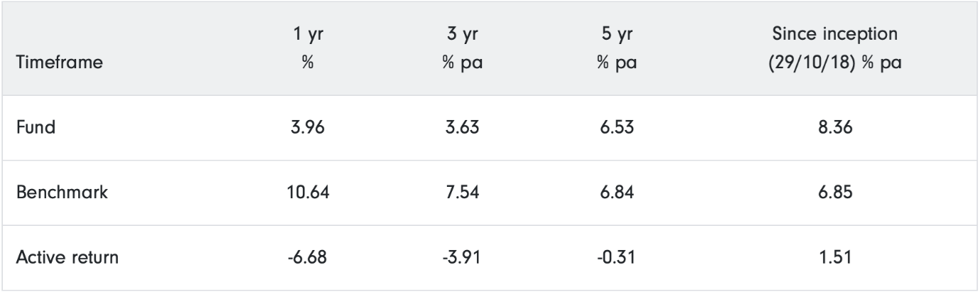Screen dimensions: 980x292
Task: Click Benchmark 5 yr value 6.84
Action: [x=615, y=194]
